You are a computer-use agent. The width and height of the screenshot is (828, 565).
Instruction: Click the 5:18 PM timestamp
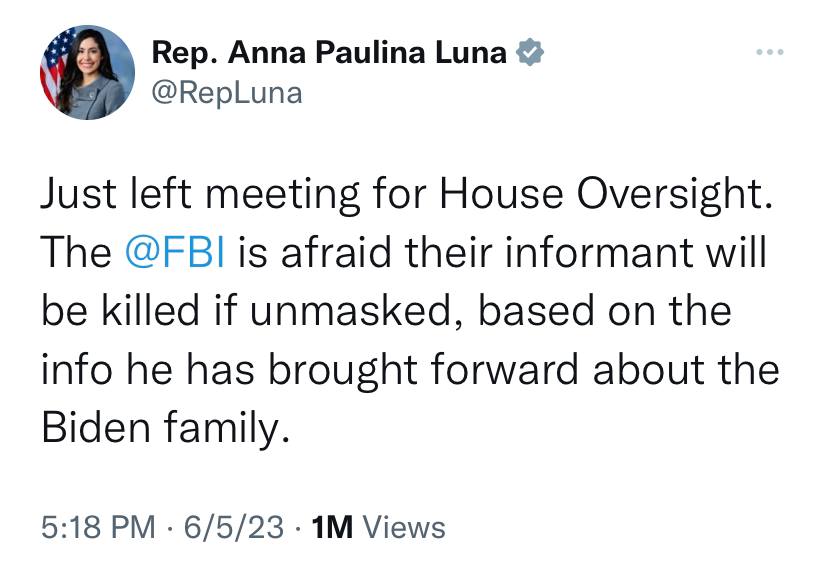pyautogui.click(x=98, y=527)
